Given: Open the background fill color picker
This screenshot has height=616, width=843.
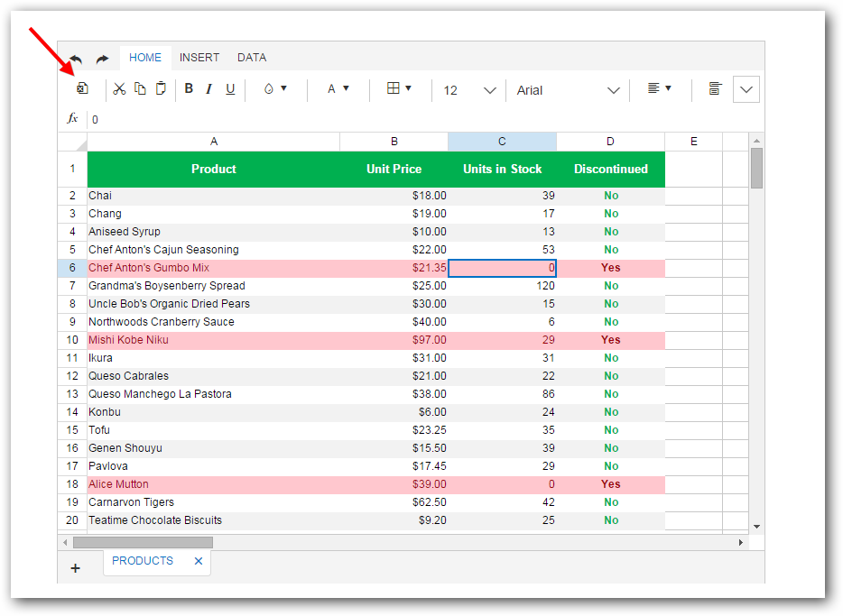Looking at the screenshot, I should click(x=274, y=88).
